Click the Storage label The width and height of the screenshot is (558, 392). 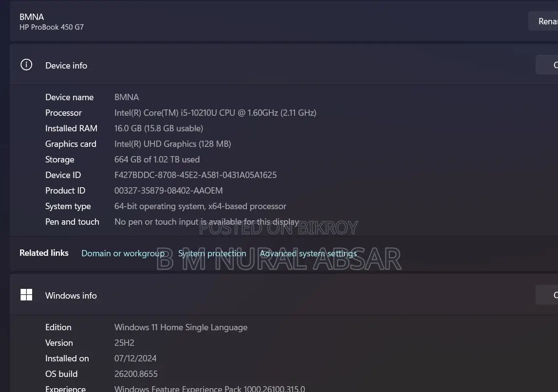pyautogui.click(x=60, y=160)
